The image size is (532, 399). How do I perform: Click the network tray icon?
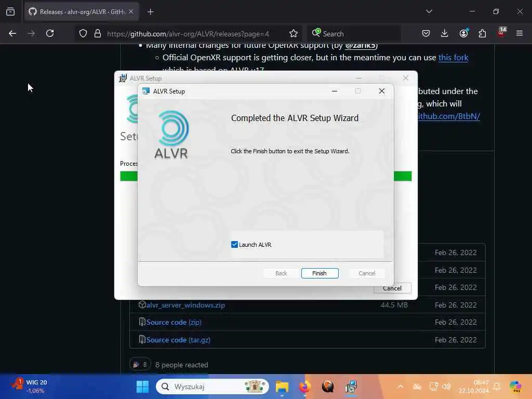tap(433, 387)
